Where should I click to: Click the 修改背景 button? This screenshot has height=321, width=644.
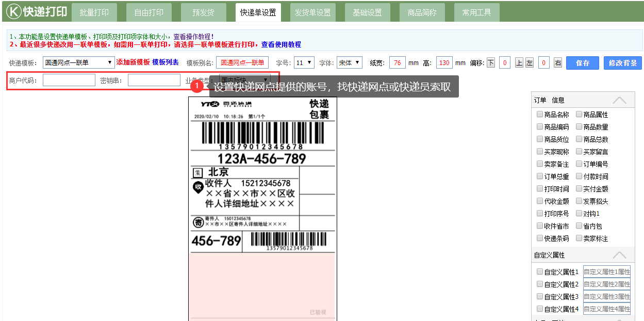(623, 63)
